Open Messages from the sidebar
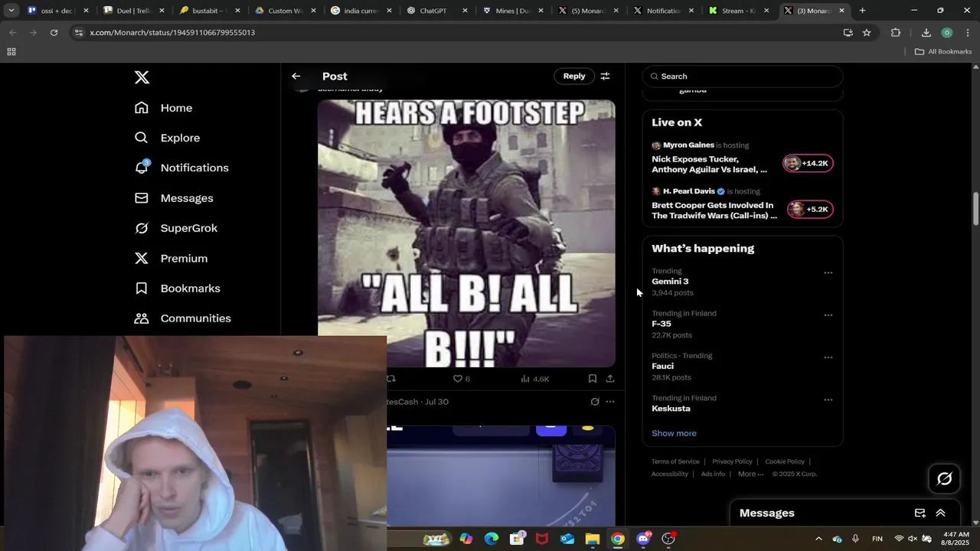 click(x=174, y=198)
